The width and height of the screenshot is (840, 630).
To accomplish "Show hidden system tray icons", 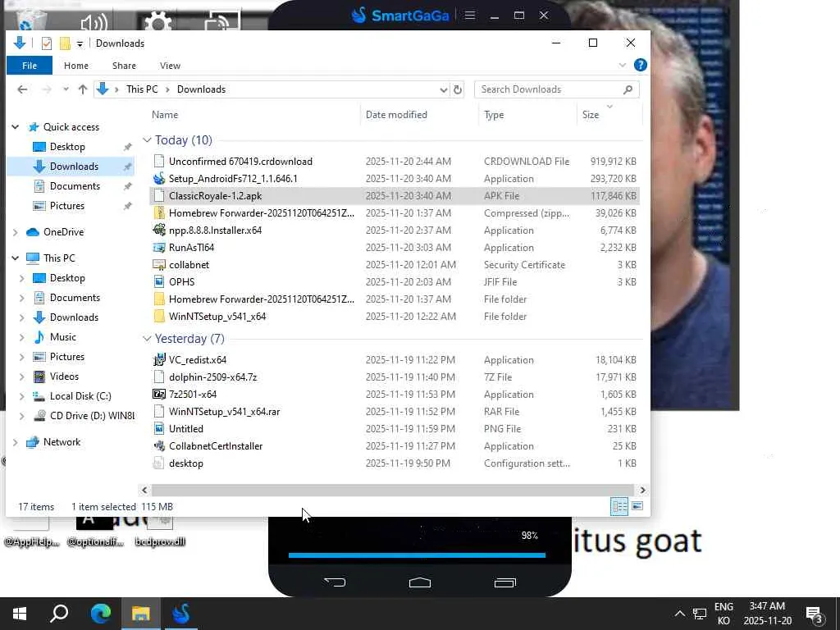I will (679, 614).
